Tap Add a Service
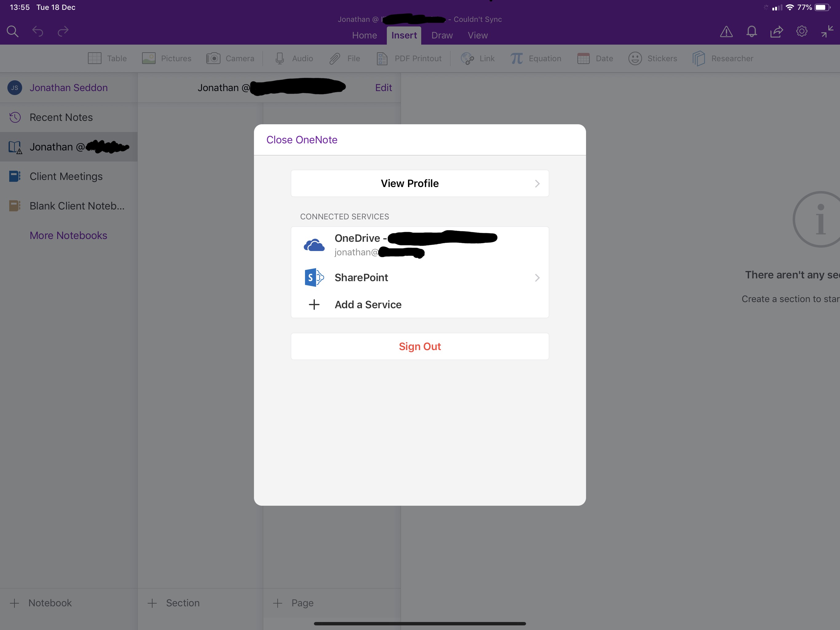 (x=420, y=304)
